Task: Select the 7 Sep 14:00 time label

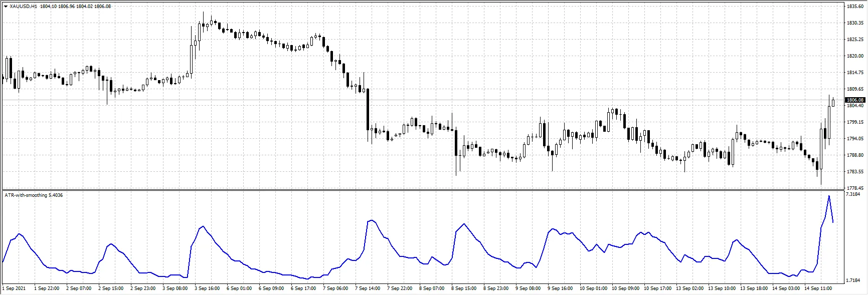Action: (x=368, y=288)
